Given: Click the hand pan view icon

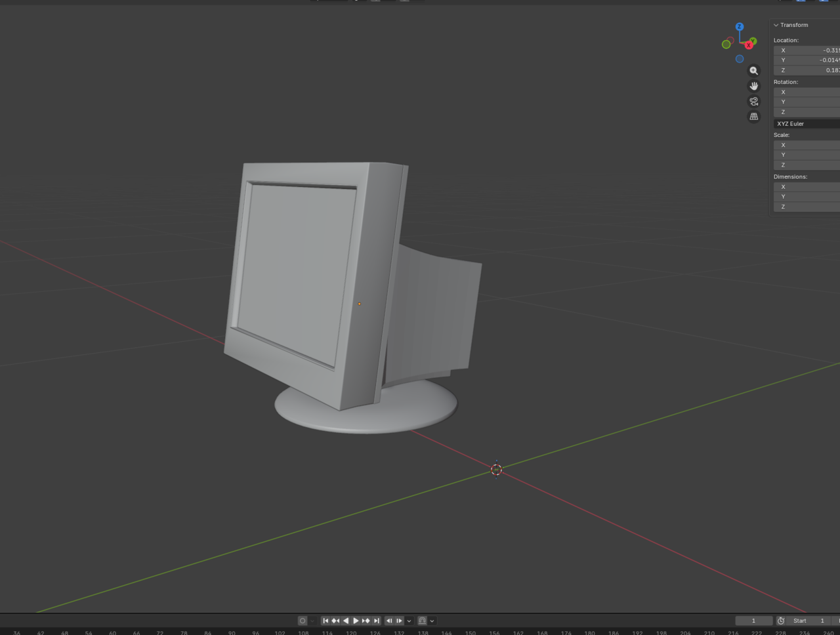Looking at the screenshot, I should [x=753, y=86].
